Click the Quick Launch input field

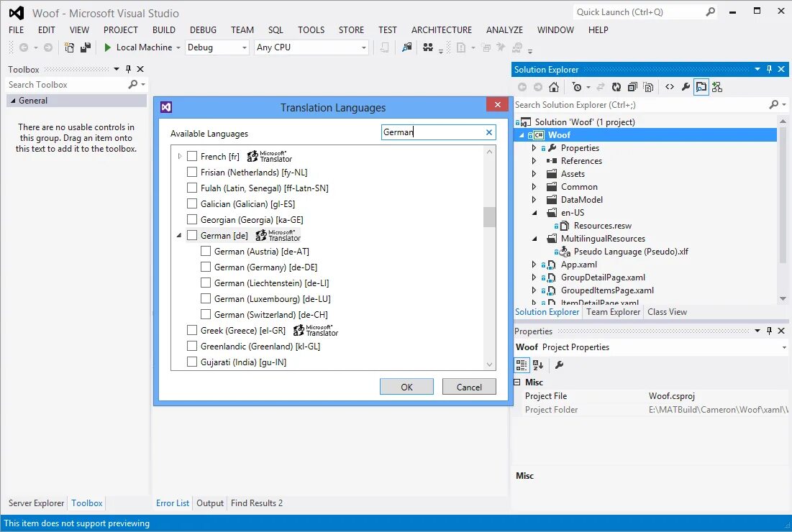coord(639,12)
